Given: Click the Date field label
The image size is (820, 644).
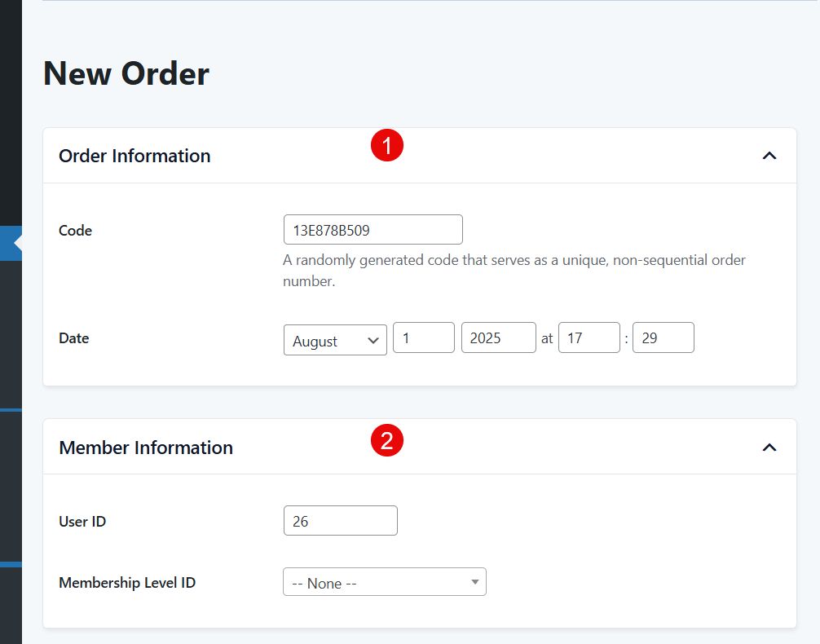Looking at the screenshot, I should tap(73, 338).
